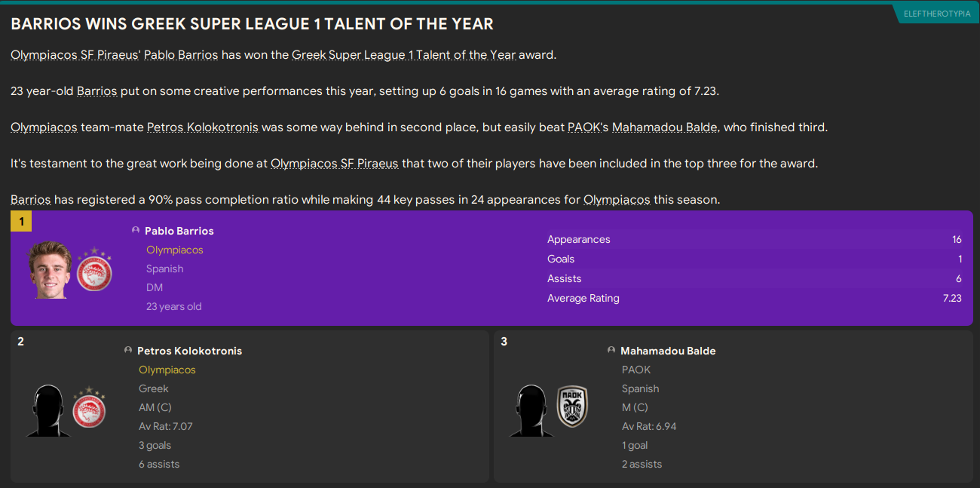980x488 pixels.
Task: Click the info icon beside Petros Kolokotronis
Action: pyautogui.click(x=128, y=350)
